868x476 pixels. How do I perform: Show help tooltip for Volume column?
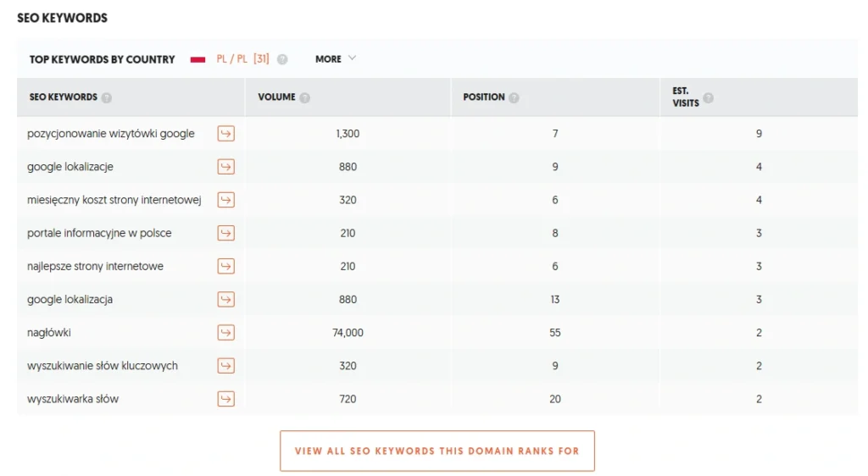pos(305,97)
